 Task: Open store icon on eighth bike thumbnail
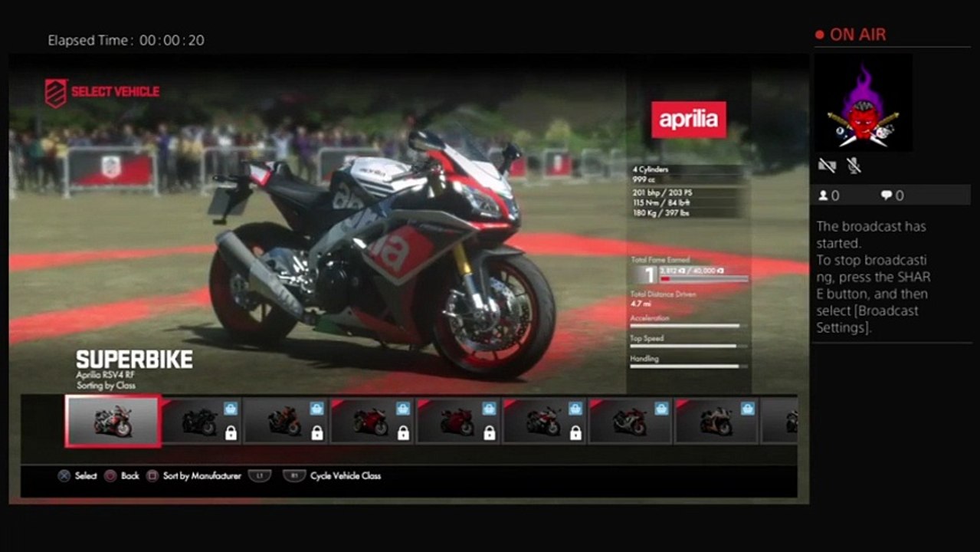tap(748, 409)
